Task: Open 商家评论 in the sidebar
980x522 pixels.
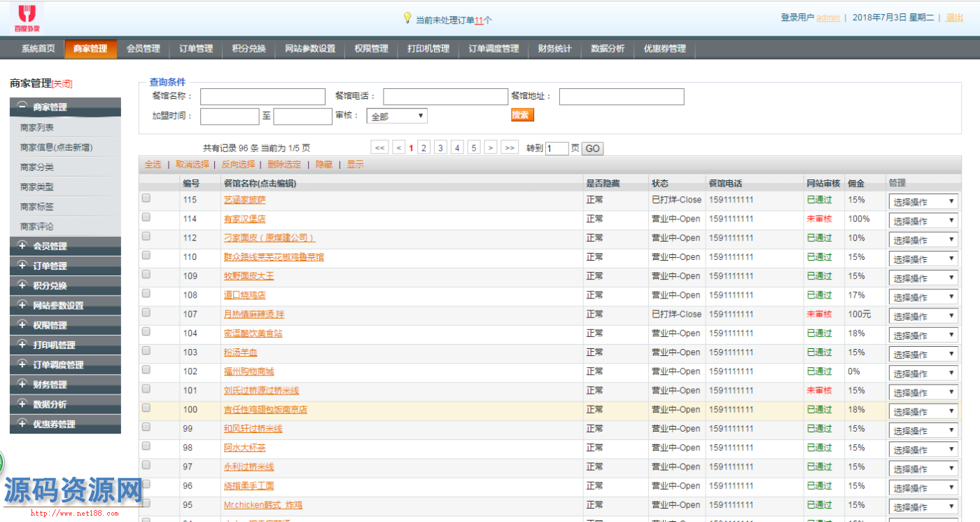Action: click(x=37, y=226)
